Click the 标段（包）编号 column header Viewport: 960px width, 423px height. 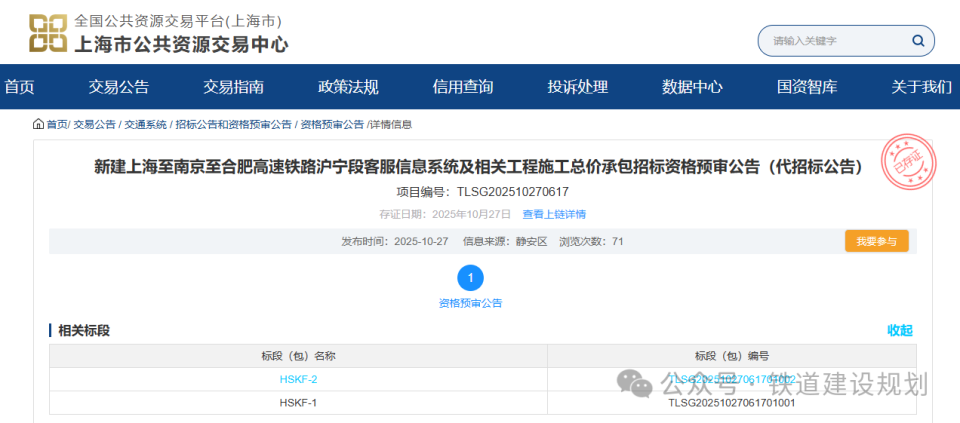(732, 356)
